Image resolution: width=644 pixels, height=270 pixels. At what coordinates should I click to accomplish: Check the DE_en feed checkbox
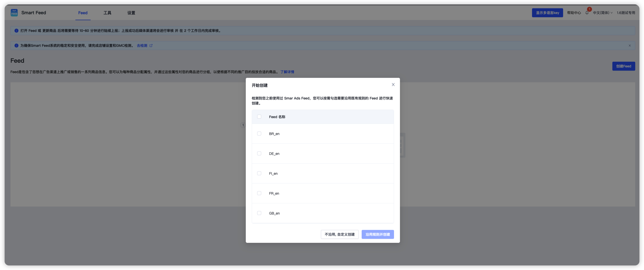point(259,153)
